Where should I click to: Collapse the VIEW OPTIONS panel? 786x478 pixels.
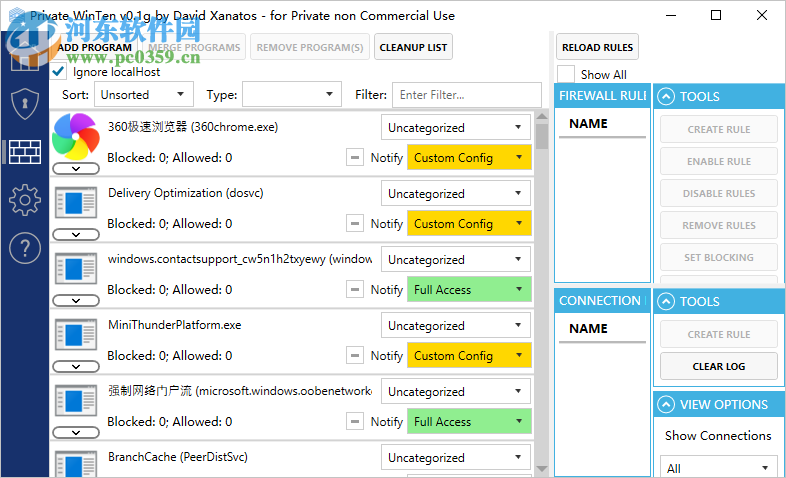coord(666,404)
